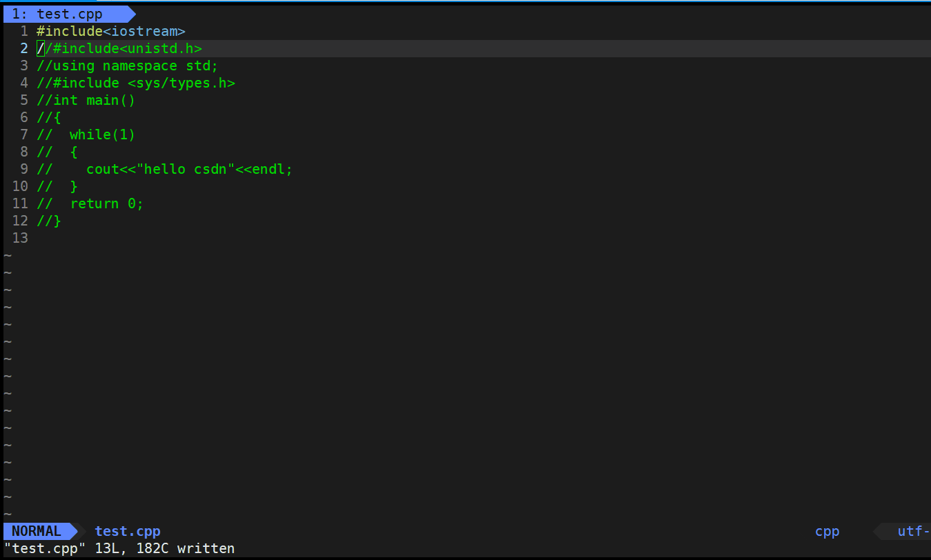Viewport: 931px width, 560px height.
Task: Click the cpp filetype in the statusline
Action: (827, 531)
